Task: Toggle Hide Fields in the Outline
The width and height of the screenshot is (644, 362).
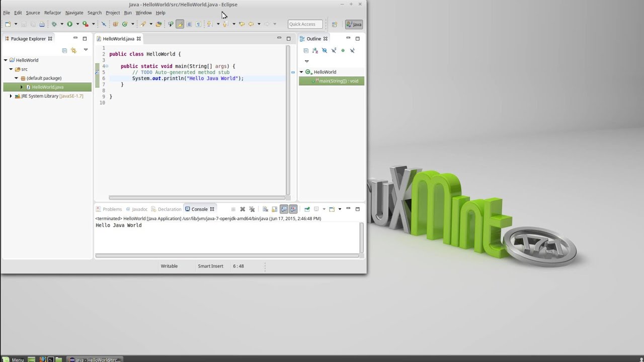Action: [x=324, y=50]
